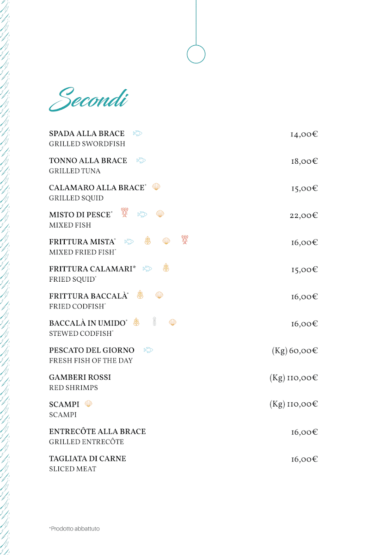Click the fish icon next to Tonno alla Brace

point(141,160)
